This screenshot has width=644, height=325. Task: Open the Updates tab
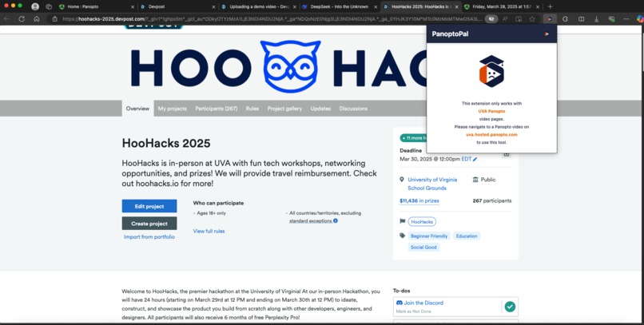tap(320, 109)
